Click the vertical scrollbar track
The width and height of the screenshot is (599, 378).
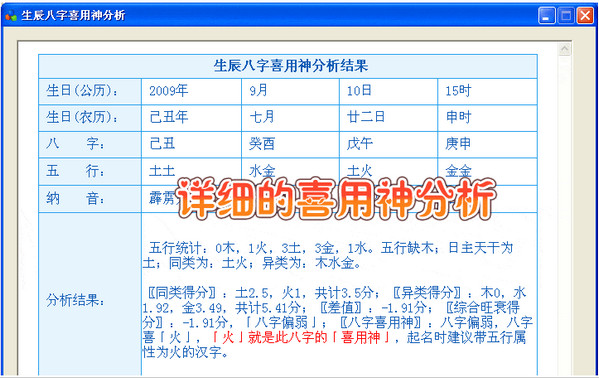point(565,214)
